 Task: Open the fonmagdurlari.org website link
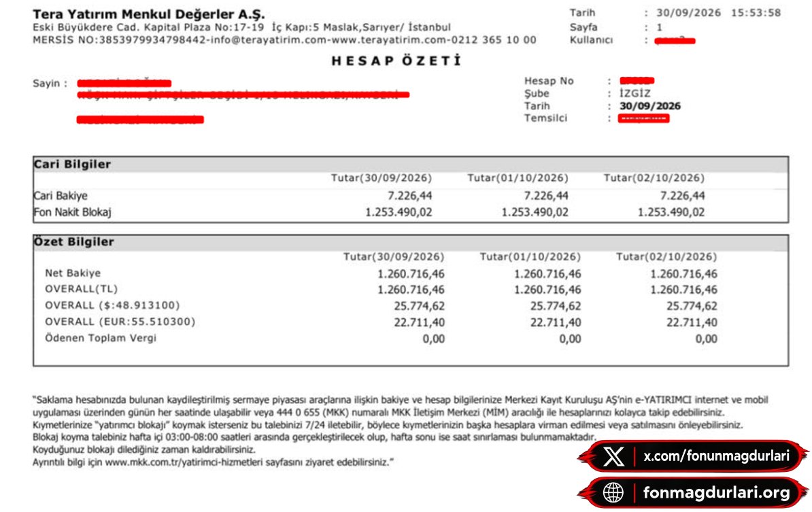(717, 492)
